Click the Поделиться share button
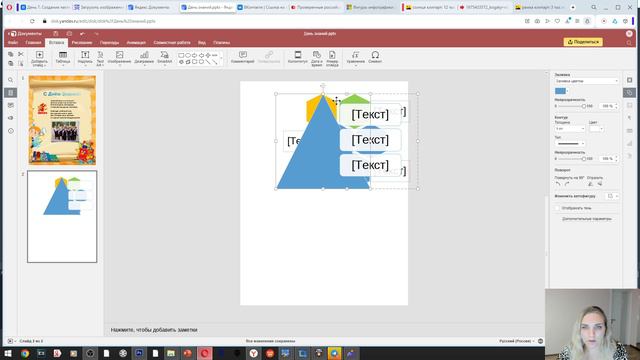Image resolution: width=640 pixels, height=360 pixels. pyautogui.click(x=583, y=42)
